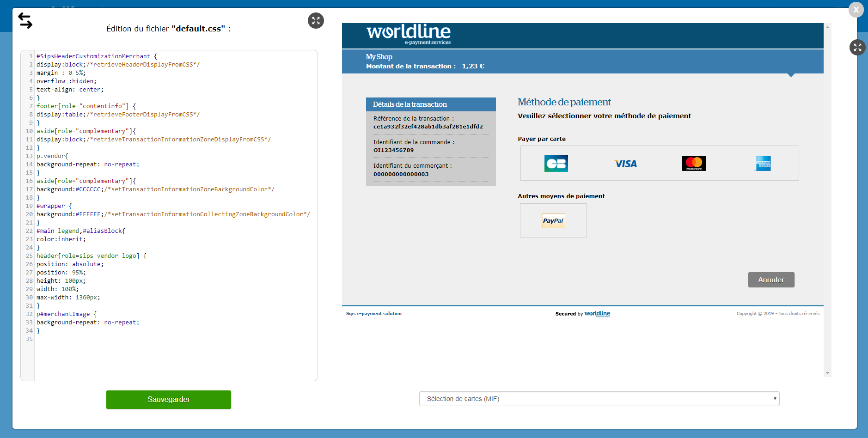Click the color:inherit code line
The width and height of the screenshot is (868, 438).
(61, 239)
